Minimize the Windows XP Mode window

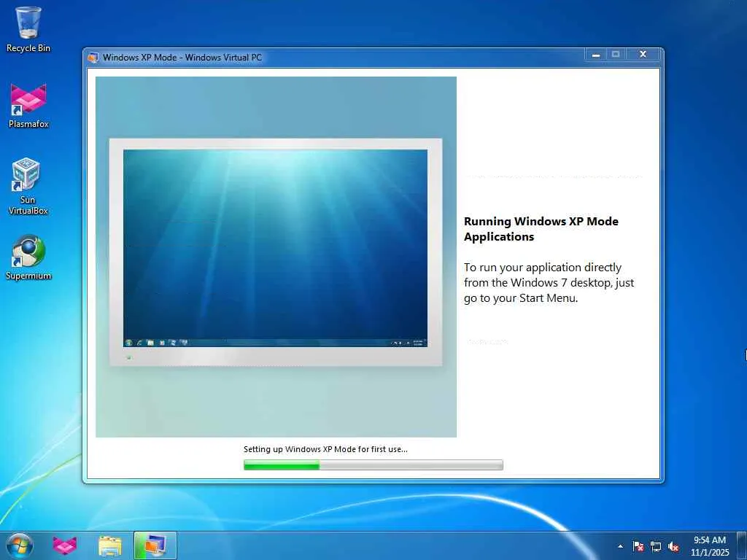click(595, 55)
